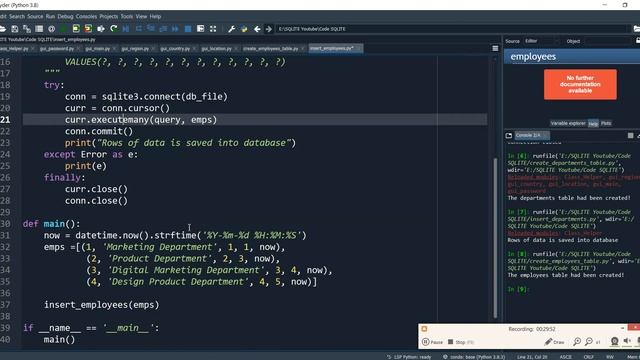The height and width of the screenshot is (360, 640).
Task: Open Preferences wrench icon
Action: (x=231, y=29)
